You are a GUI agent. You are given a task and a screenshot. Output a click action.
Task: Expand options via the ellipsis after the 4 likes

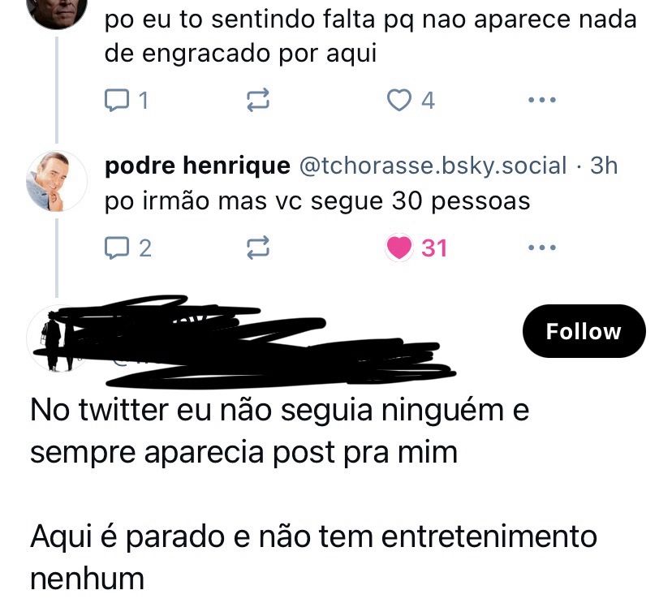tap(541, 99)
